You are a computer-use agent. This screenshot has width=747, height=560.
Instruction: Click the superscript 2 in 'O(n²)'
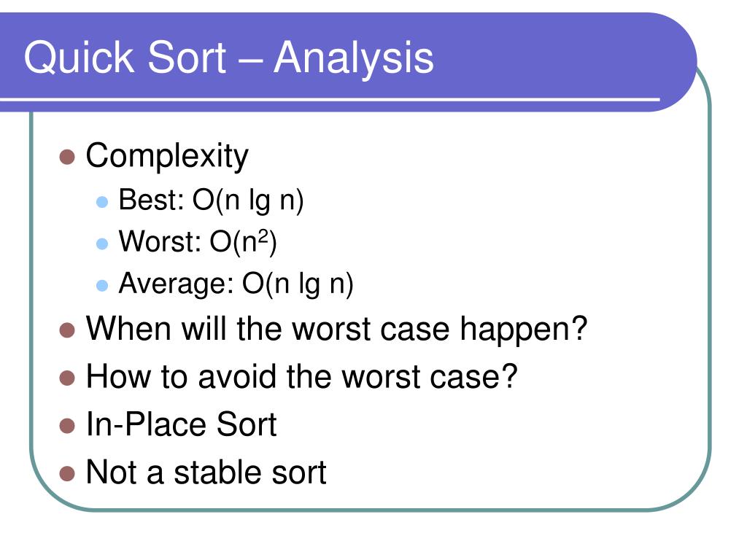coord(263,236)
